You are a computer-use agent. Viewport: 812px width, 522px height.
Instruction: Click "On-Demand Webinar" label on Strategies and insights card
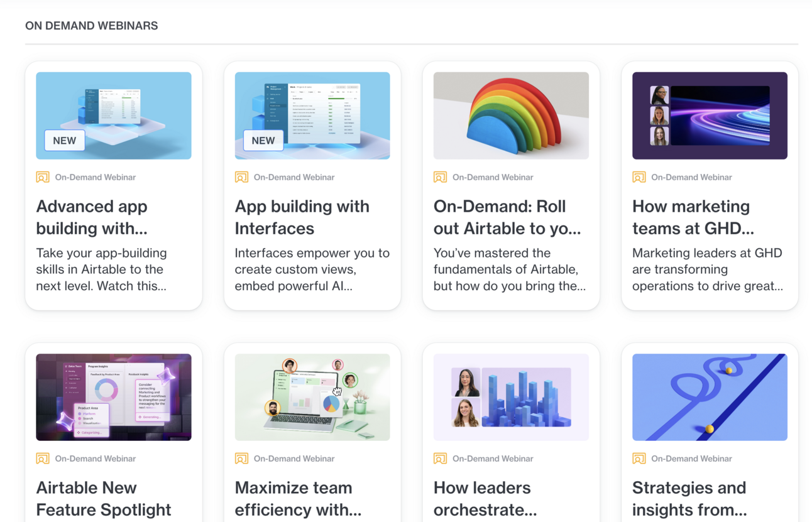691,459
